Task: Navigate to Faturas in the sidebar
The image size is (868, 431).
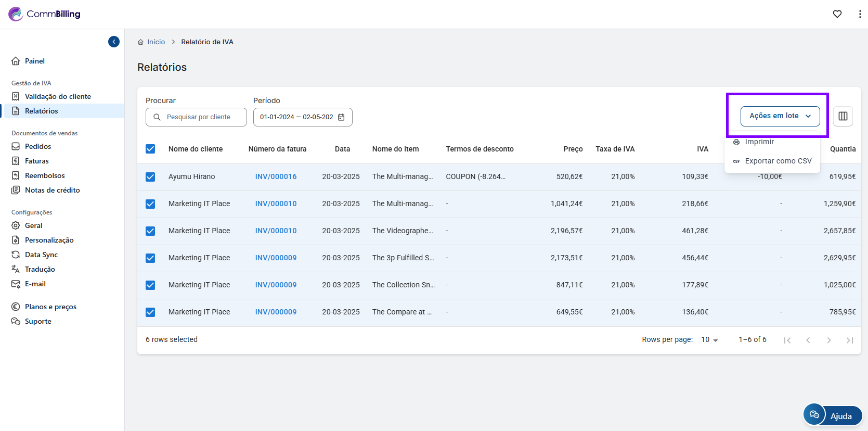Action: (37, 161)
